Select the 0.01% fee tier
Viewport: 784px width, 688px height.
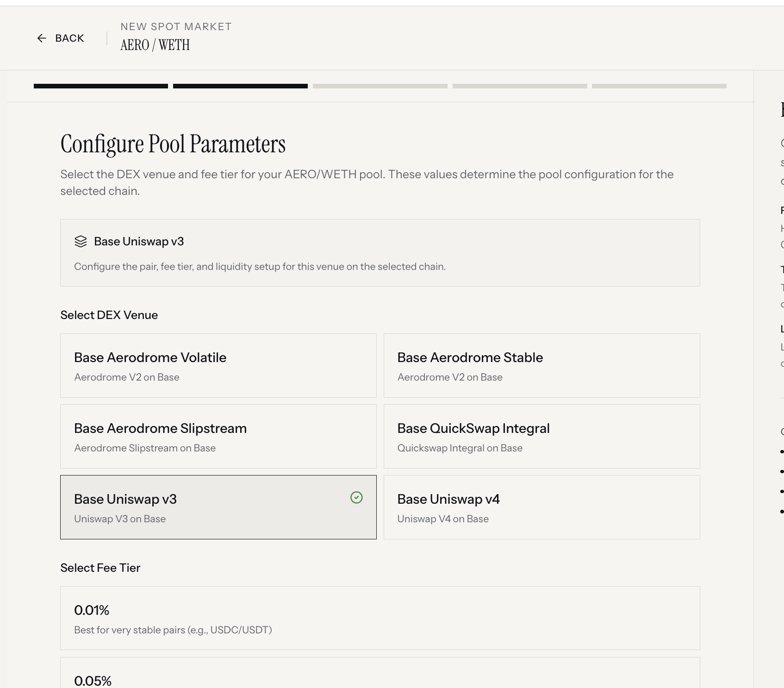coord(380,619)
